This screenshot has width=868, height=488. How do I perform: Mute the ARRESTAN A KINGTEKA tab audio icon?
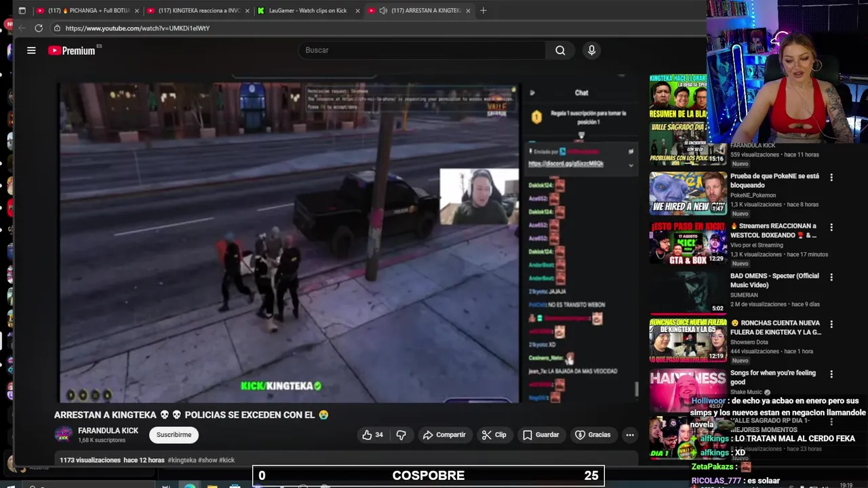point(383,10)
